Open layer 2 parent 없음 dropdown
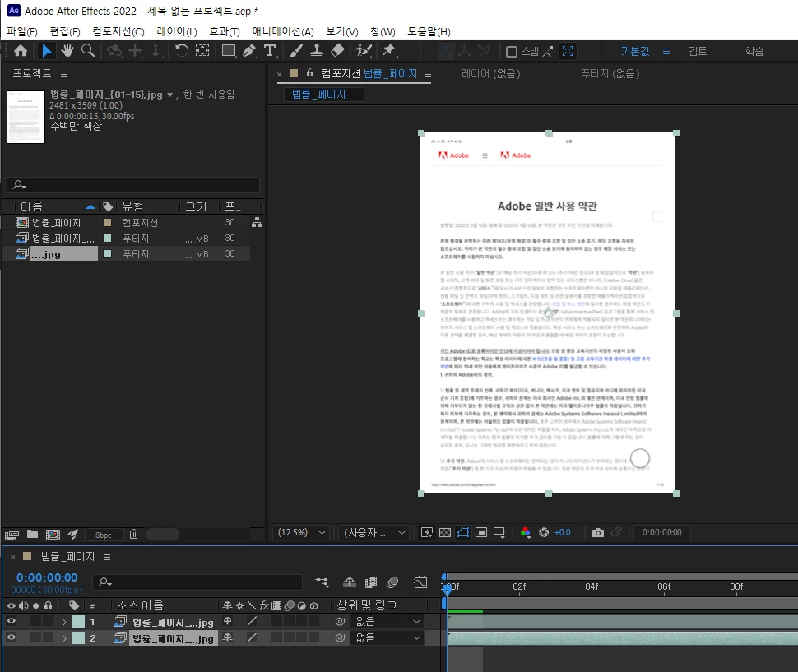798x672 pixels. (x=387, y=638)
